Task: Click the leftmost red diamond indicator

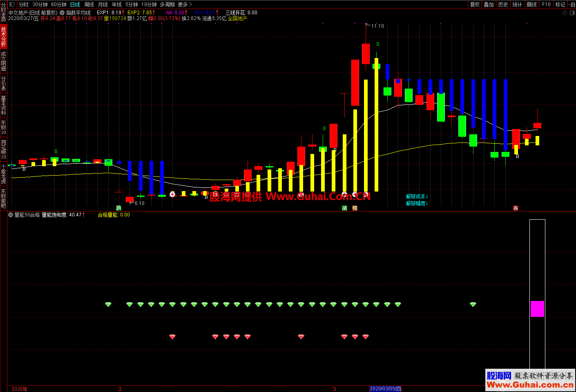Action: 172,337
